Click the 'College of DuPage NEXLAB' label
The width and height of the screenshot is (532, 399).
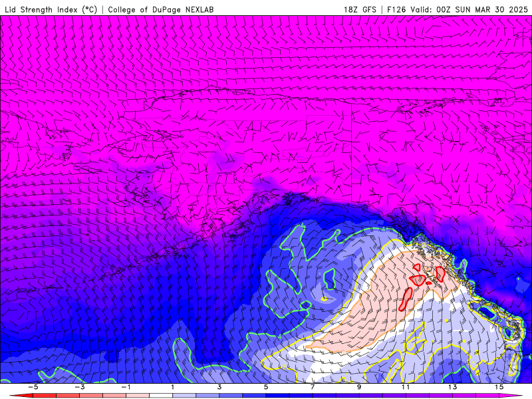coord(161,9)
